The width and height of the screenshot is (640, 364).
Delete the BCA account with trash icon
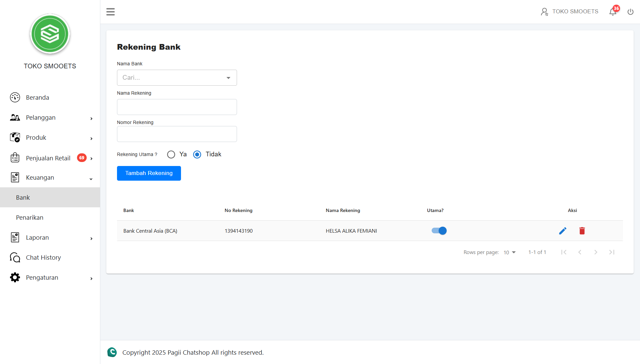[x=582, y=231]
